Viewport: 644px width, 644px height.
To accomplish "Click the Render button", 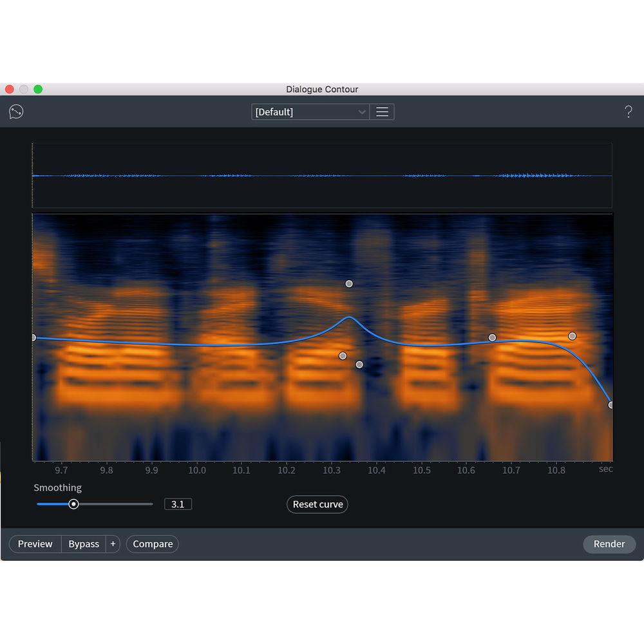I will 609,544.
